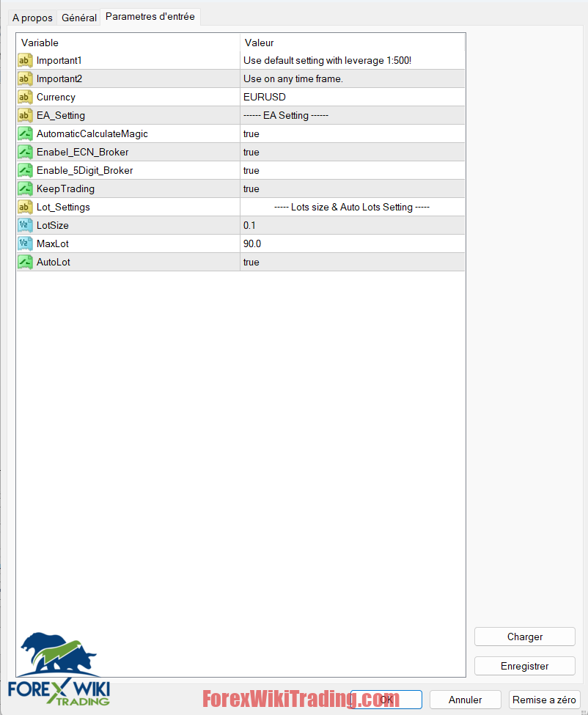This screenshot has width=588, height=715.
Task: Edit the Currency value EURUSD
Action: [353, 97]
